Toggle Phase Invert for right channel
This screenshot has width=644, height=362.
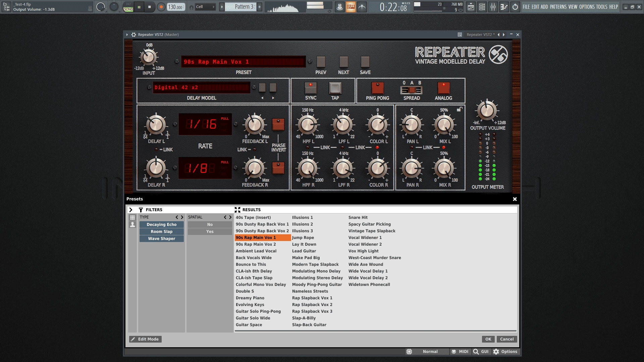[x=278, y=168]
